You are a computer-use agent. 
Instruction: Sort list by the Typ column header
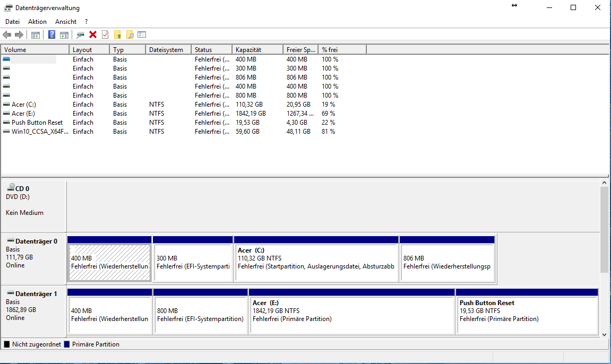127,50
